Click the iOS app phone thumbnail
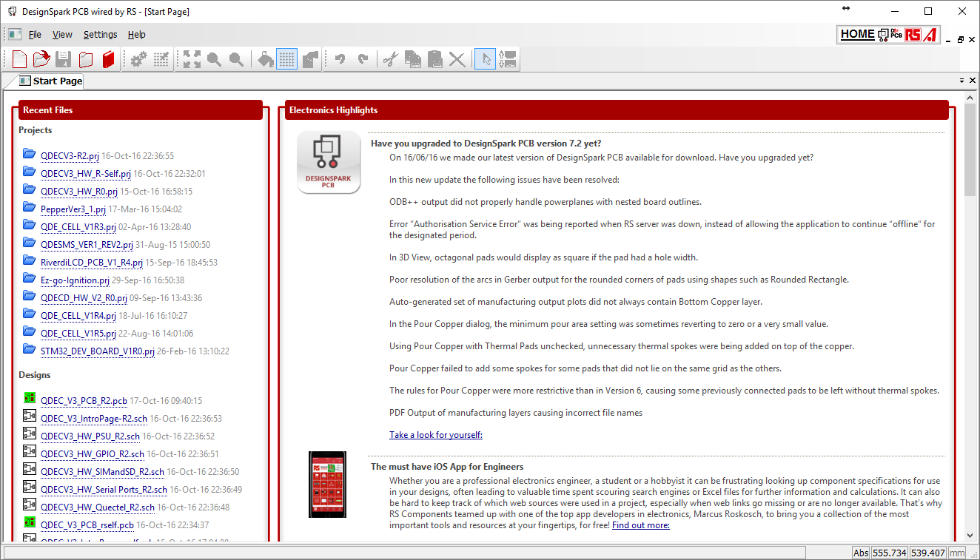 coord(327,485)
